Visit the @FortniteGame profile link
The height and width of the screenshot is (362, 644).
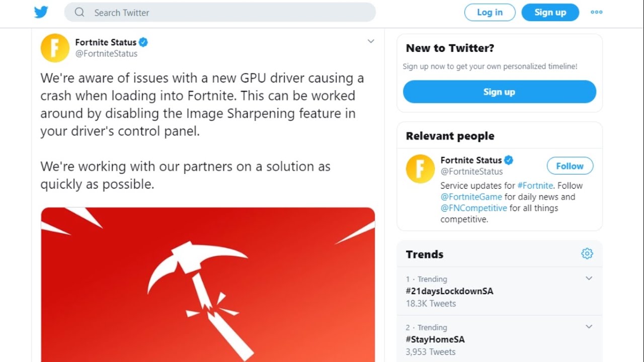[471, 197]
